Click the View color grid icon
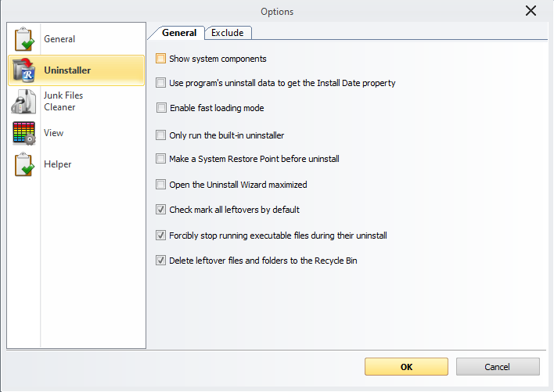The height and width of the screenshot is (392, 554). click(x=24, y=133)
